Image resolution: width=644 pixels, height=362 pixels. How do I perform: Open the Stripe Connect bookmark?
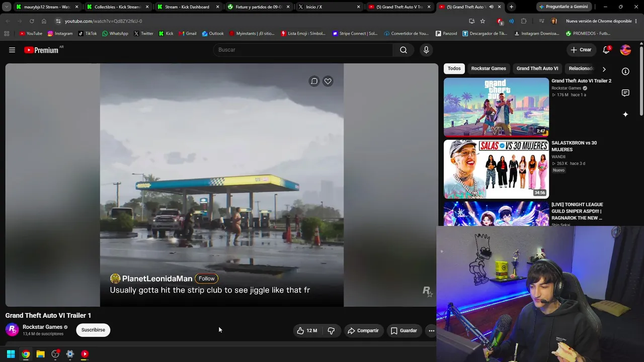click(x=355, y=34)
